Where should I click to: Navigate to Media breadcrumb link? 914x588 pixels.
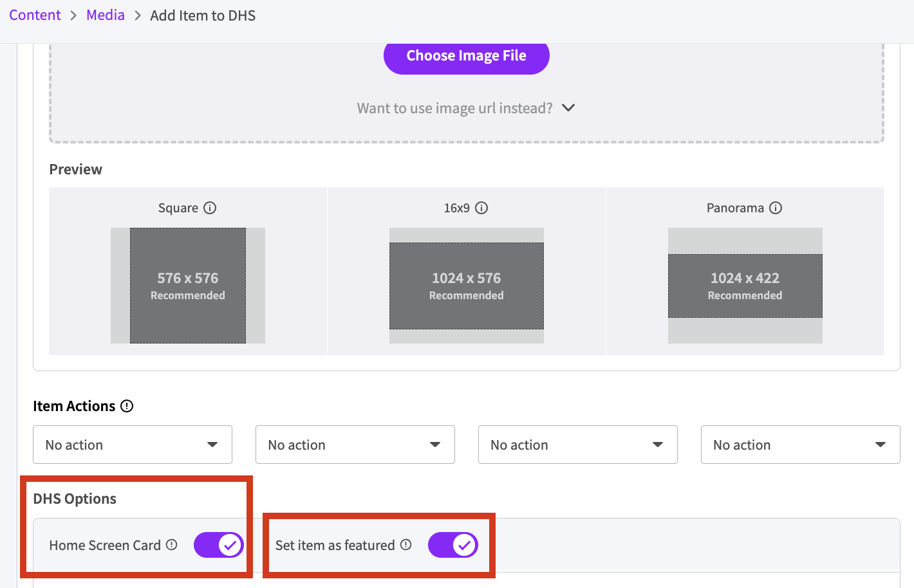tap(106, 15)
